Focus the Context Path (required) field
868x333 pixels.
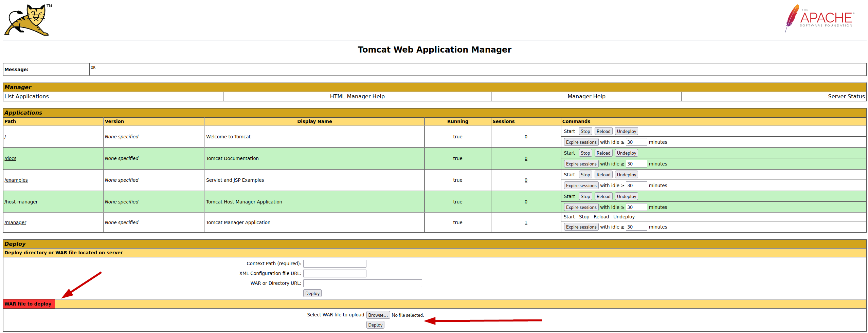coord(335,263)
